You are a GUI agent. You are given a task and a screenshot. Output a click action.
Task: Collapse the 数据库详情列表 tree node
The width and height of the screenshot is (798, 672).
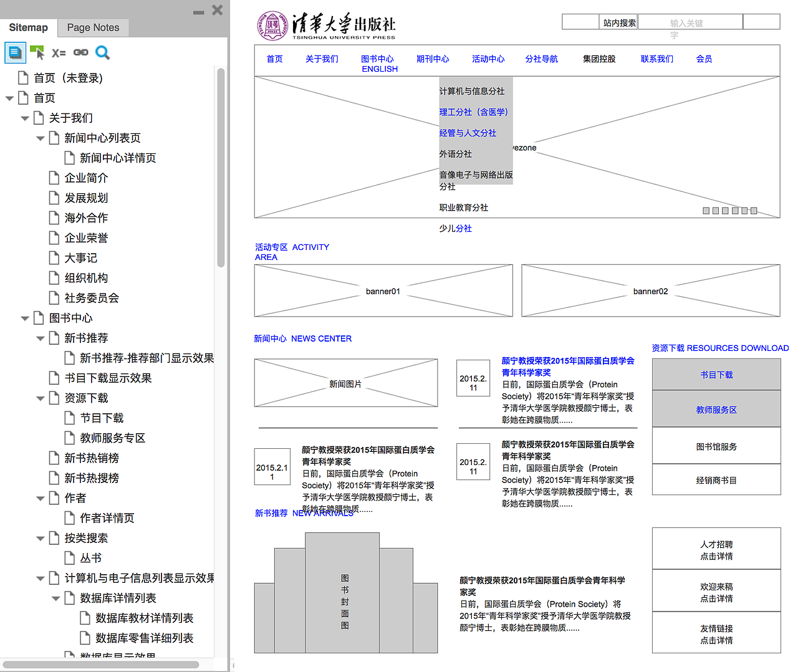56,598
